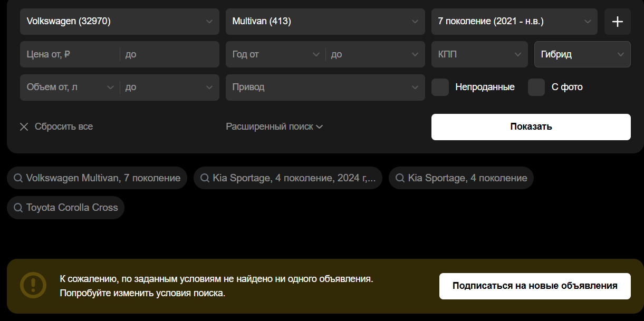Select the Volkswagen Multivan, 7 поколение search chip
The height and width of the screenshot is (321, 644).
97,178
